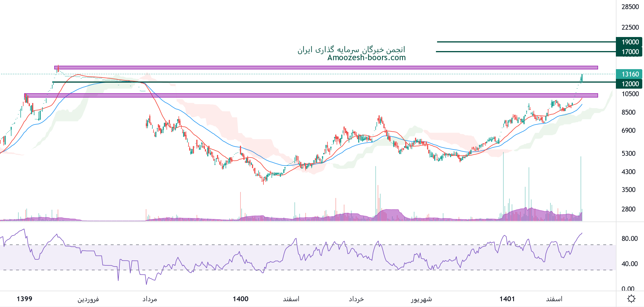
Task: Click the Amoozesh-boors.com watermark text
Action: [366, 58]
